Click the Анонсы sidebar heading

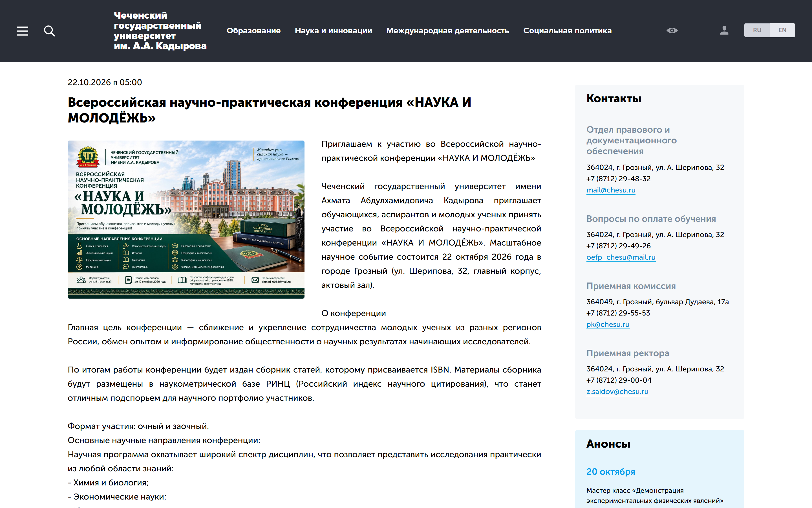pos(608,444)
